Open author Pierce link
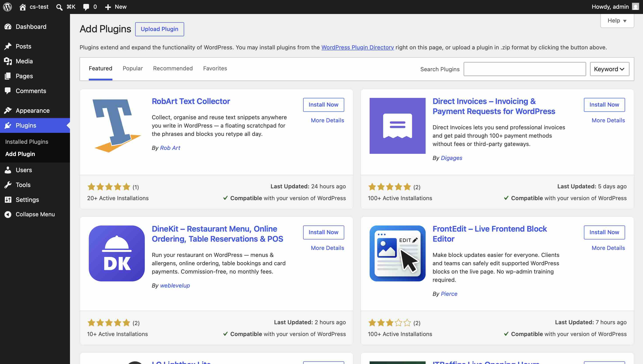 tap(449, 294)
